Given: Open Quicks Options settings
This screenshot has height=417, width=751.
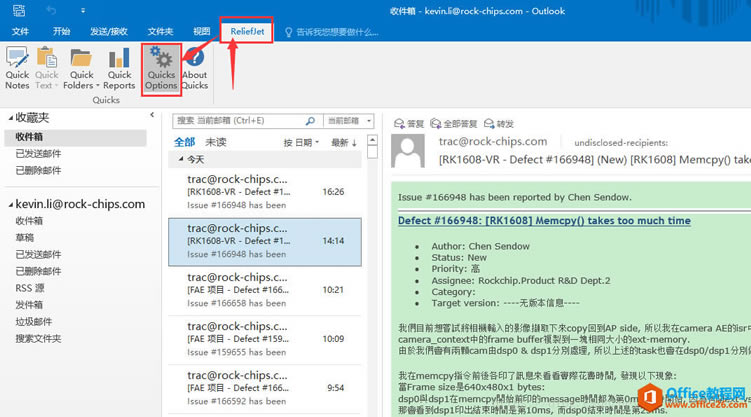Looking at the screenshot, I should (x=161, y=68).
